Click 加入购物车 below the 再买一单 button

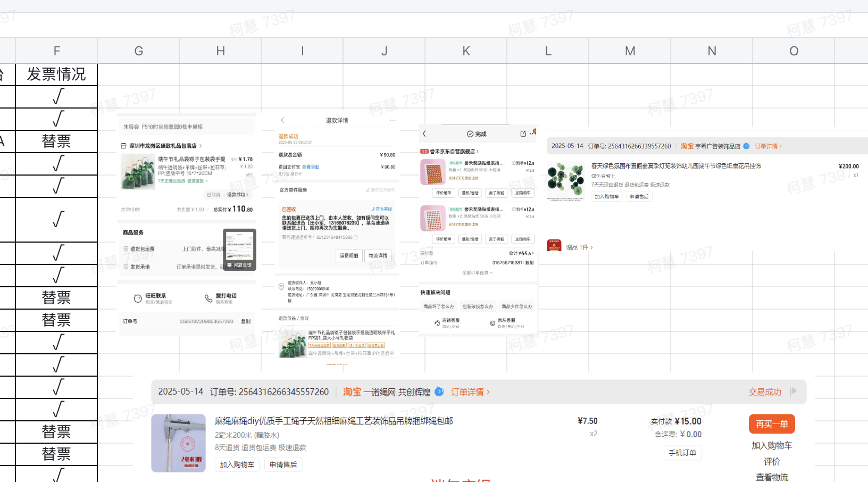point(772,446)
